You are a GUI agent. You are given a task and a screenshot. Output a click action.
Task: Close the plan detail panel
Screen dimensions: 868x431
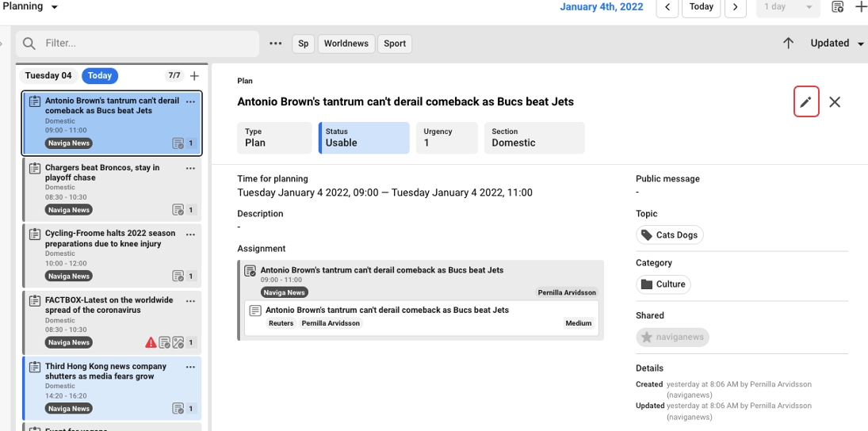point(835,102)
